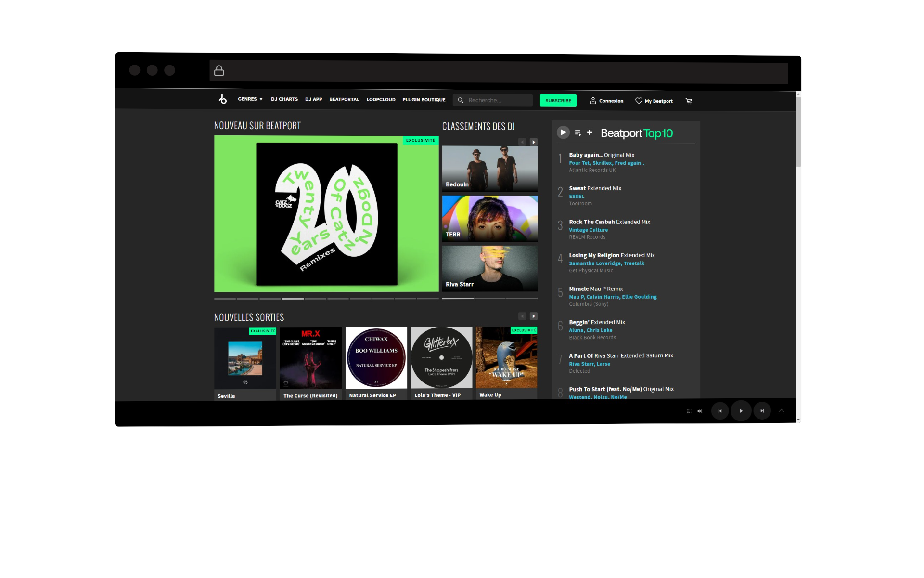This screenshot has height=578, width=924.
Task: Open the PLUGIN BOUTIQUE menu item
Action: point(423,100)
